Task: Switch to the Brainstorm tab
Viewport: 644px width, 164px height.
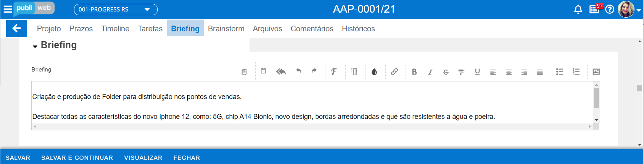Action: click(x=226, y=29)
